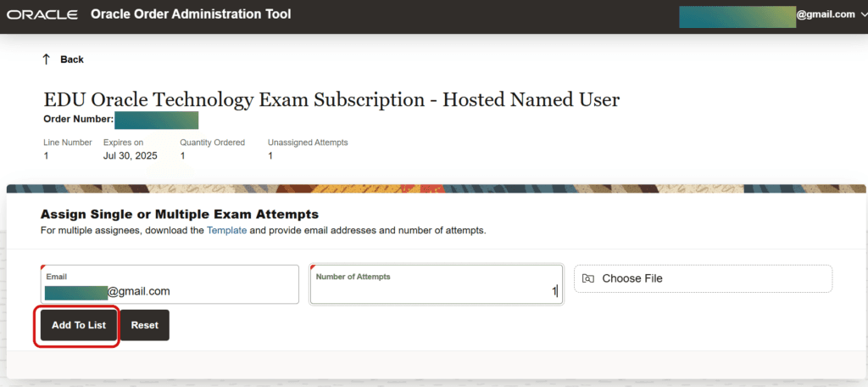Click the Quantity Ordered label
Image resolution: width=868 pixels, height=387 pixels.
212,143
